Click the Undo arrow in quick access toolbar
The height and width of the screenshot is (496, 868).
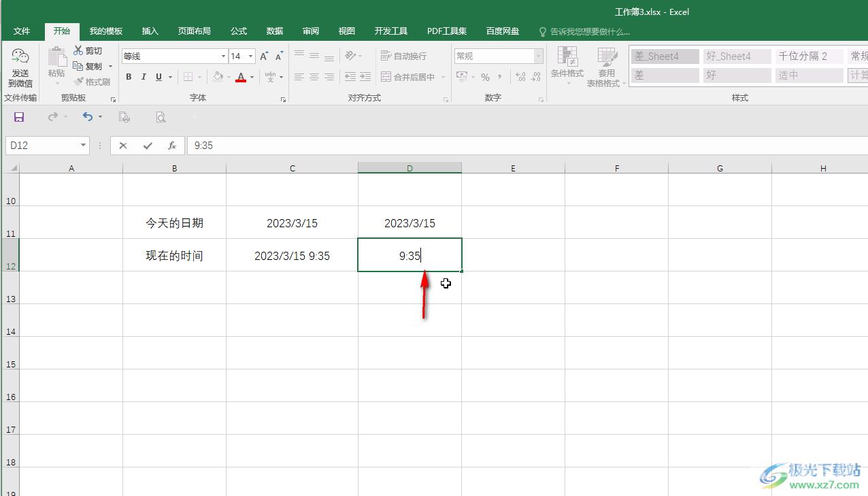coord(88,117)
